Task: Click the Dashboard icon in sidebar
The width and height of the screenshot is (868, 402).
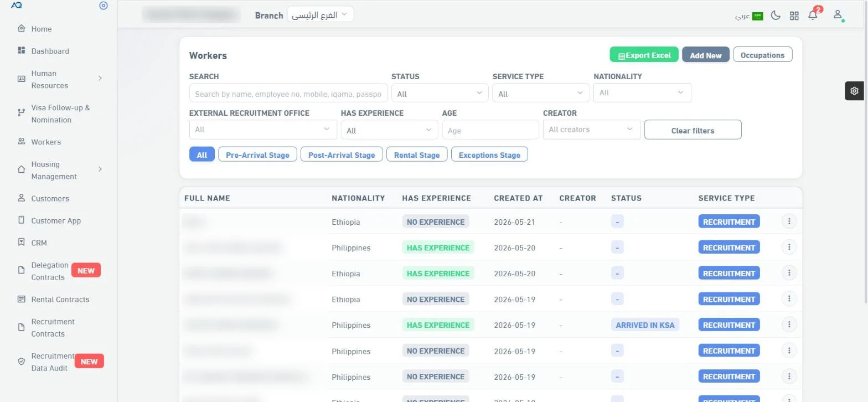Action: 21,50
